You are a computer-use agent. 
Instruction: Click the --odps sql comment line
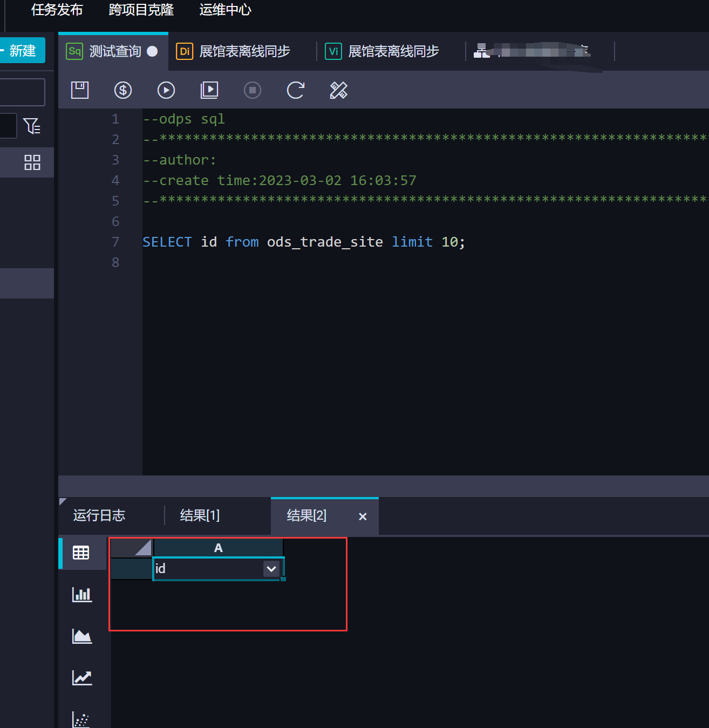click(x=183, y=119)
